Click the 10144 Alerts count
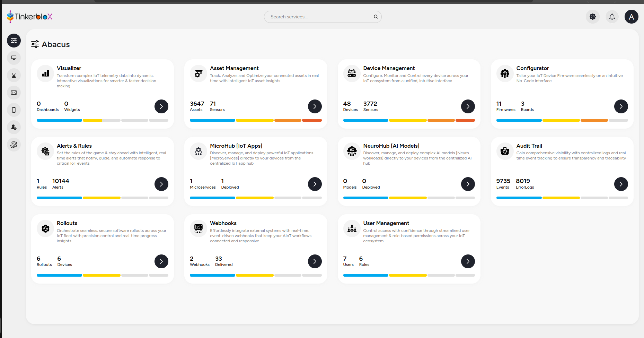Viewport: 644px width, 338px height. point(61,184)
